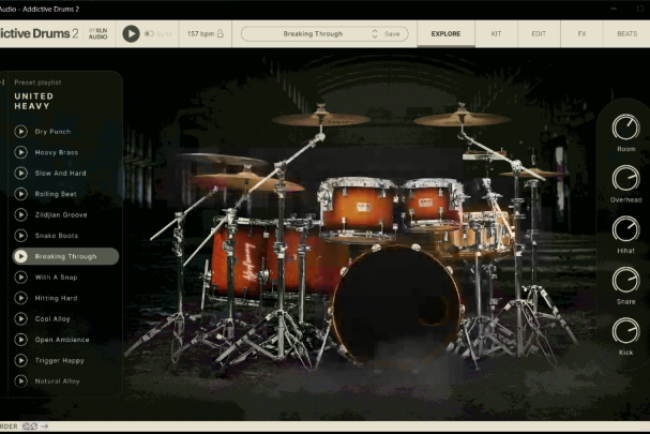The image size is (650, 434).
Task: Select the Rolling Beat preset name
Action: point(56,194)
